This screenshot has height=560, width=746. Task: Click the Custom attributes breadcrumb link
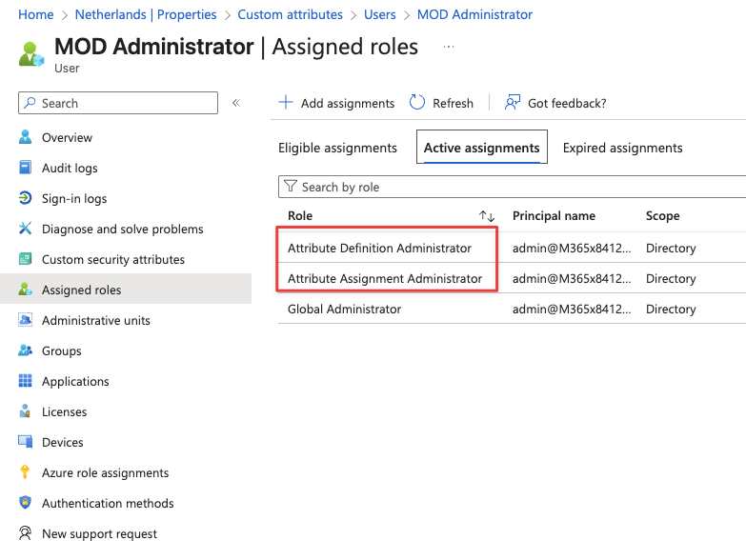point(290,15)
